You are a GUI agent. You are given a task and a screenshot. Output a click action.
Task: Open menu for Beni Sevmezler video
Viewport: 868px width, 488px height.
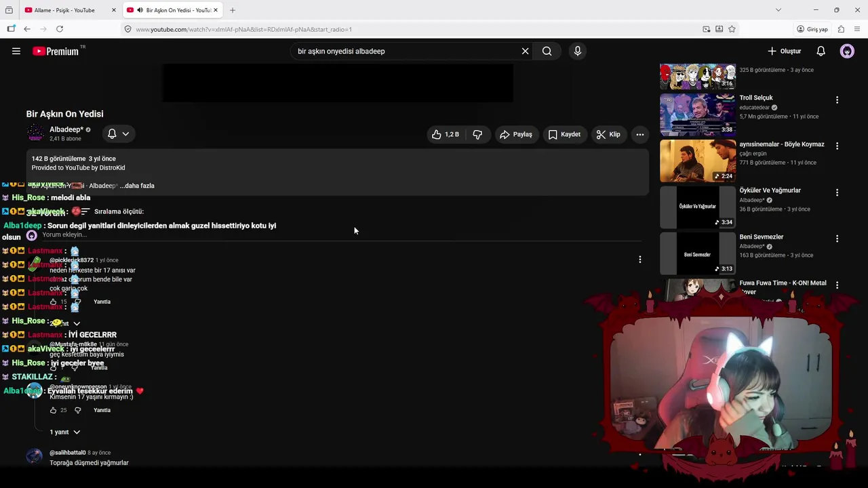point(837,239)
